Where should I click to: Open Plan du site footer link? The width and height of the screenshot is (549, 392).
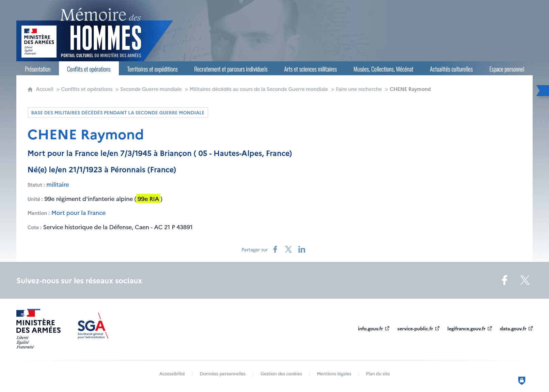click(x=378, y=374)
